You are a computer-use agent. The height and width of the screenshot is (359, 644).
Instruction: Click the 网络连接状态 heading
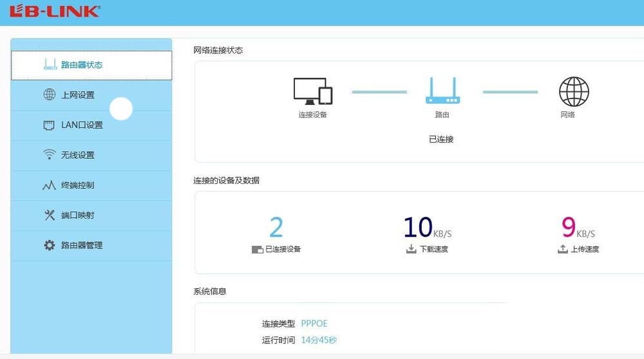[218, 50]
